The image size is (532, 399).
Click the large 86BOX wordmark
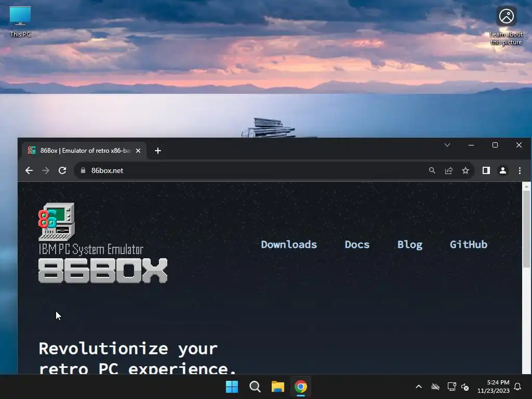click(x=103, y=270)
